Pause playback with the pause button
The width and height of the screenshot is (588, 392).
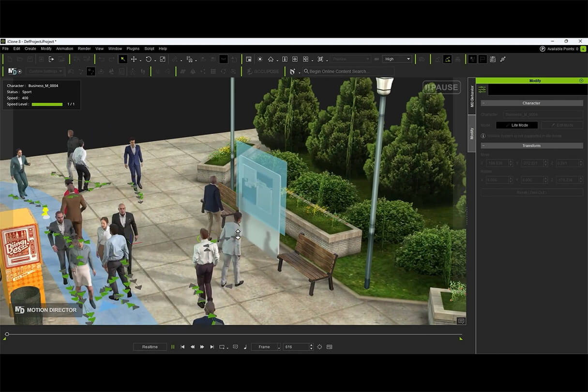pos(173,347)
